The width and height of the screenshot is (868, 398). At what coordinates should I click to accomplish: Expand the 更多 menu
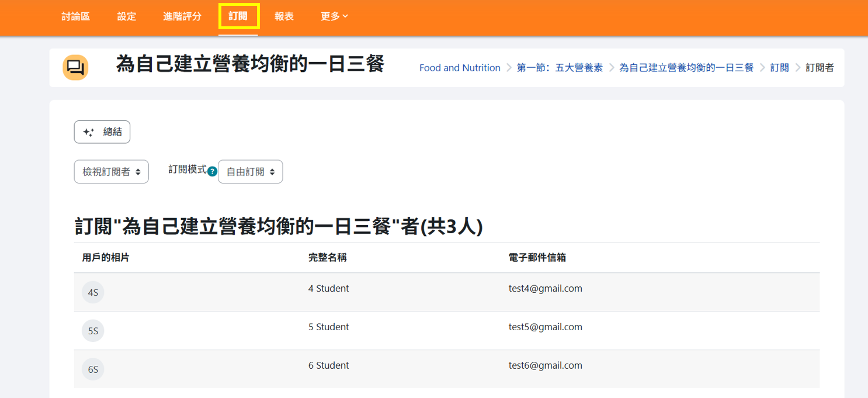[x=334, y=16]
